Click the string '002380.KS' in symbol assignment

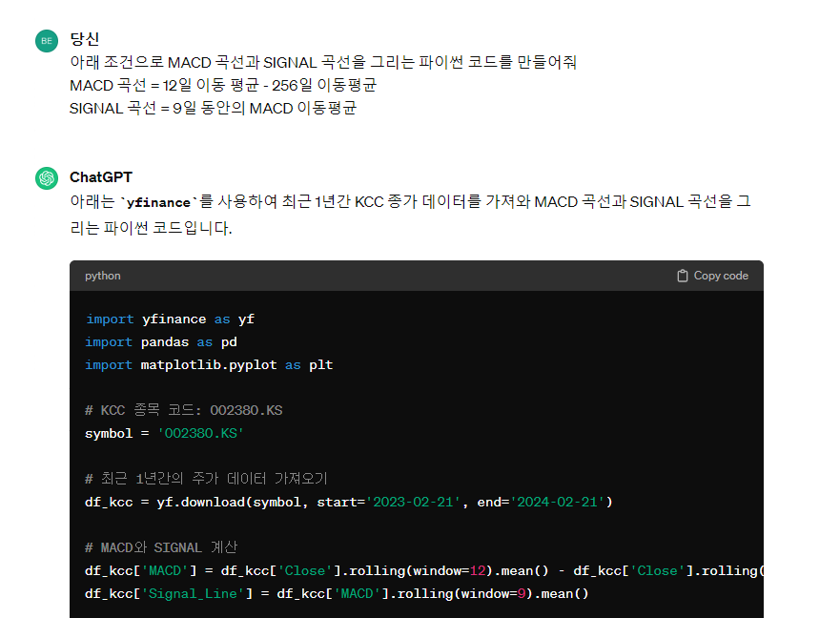200,433
